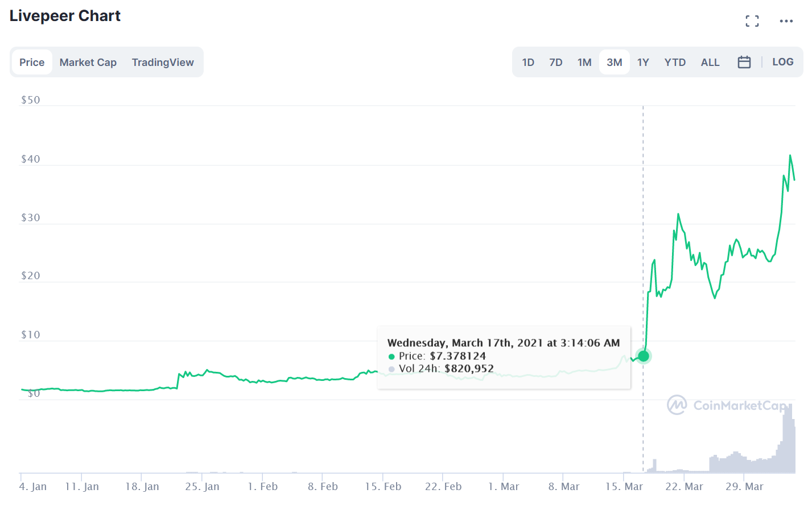Click the $10 y-axis label
Image resolution: width=812 pixels, height=506 pixels.
(31, 335)
